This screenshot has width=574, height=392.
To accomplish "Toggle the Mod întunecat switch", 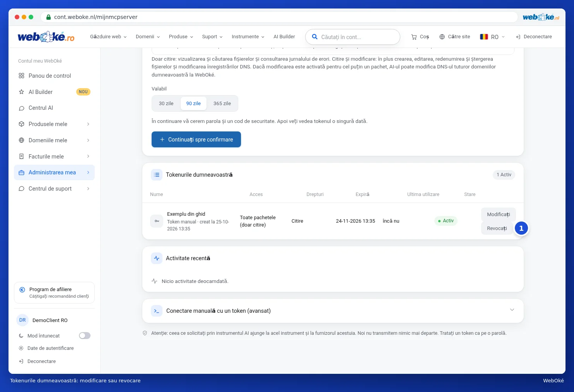I will [85, 336].
